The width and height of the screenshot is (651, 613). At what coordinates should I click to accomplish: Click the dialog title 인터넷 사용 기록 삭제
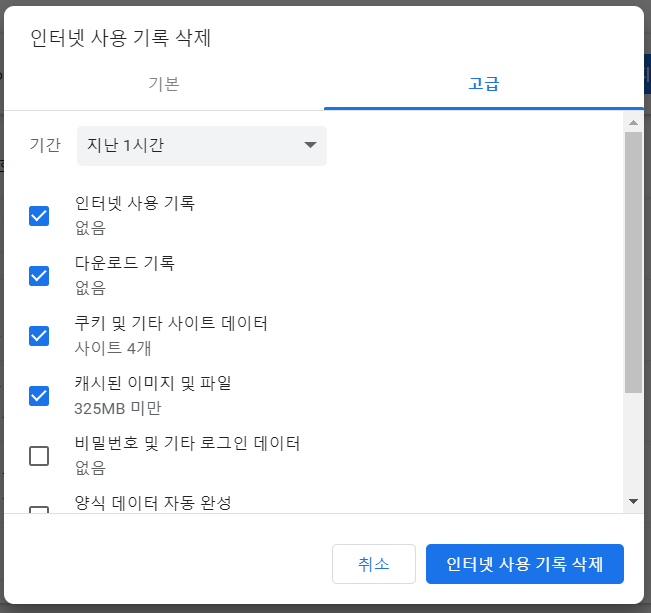coord(121,38)
